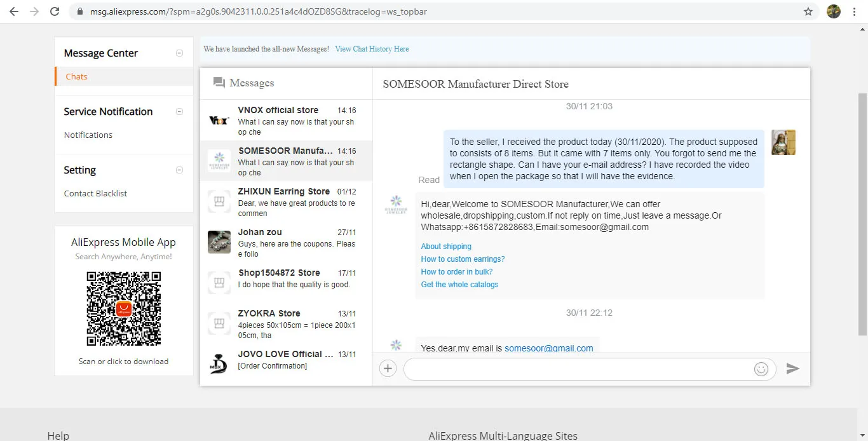Image resolution: width=868 pixels, height=441 pixels.
Task: Reload the page with refresh icon
Action: pos(55,11)
